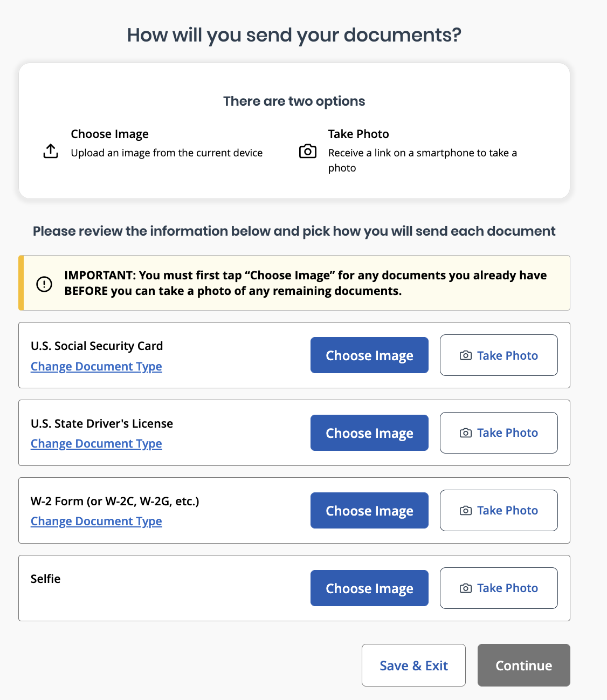The image size is (607, 700).
Task: Choose Image for U.S. State Driver's License
Action: coord(369,433)
